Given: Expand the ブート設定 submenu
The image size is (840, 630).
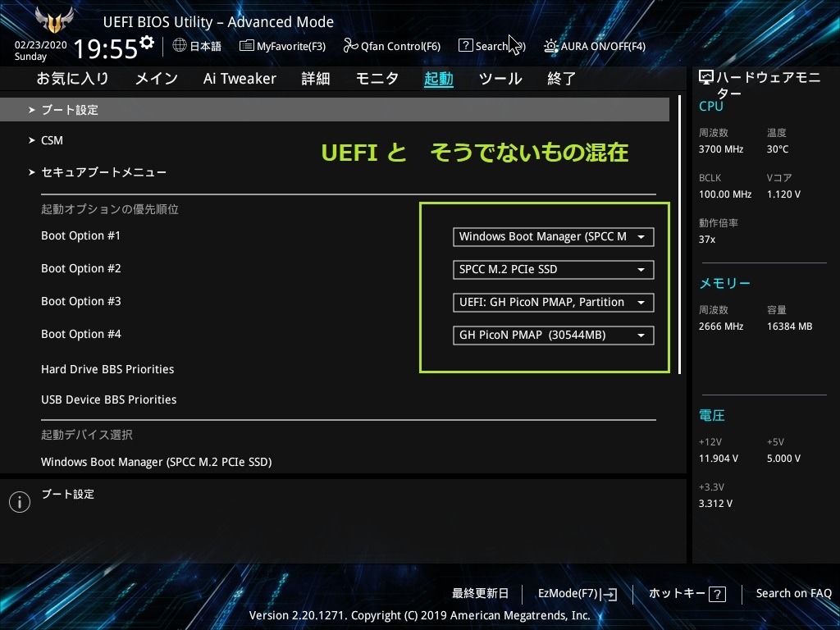Looking at the screenshot, I should click(x=335, y=110).
